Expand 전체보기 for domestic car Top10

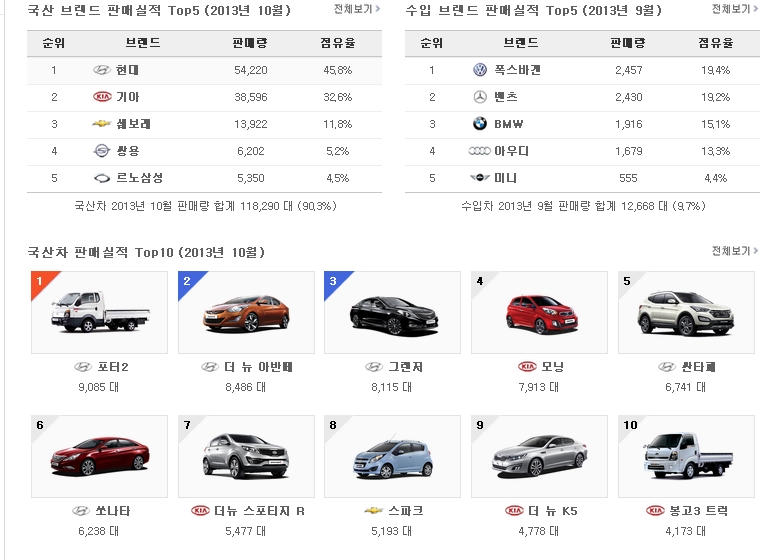pos(735,250)
